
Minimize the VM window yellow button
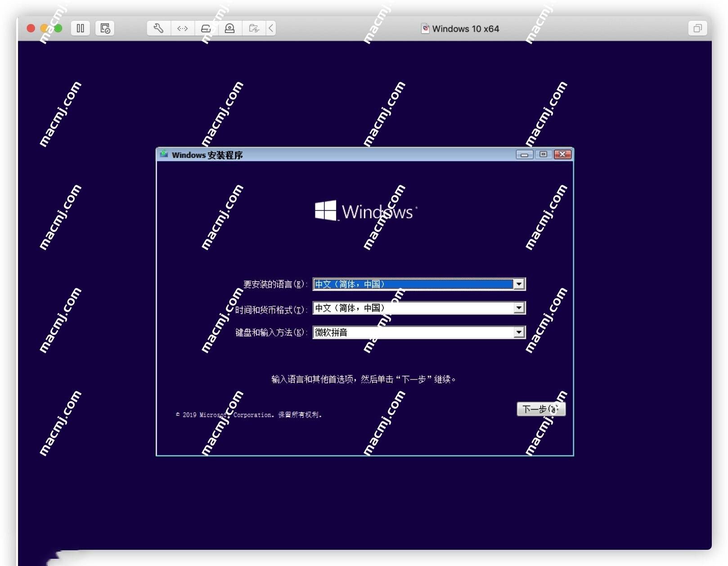pyautogui.click(x=45, y=28)
